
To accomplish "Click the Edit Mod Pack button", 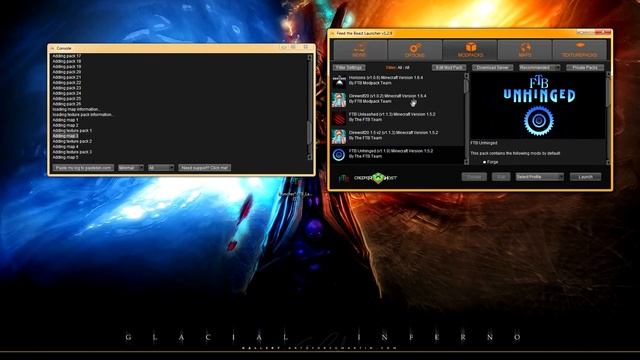I will click(x=449, y=68).
